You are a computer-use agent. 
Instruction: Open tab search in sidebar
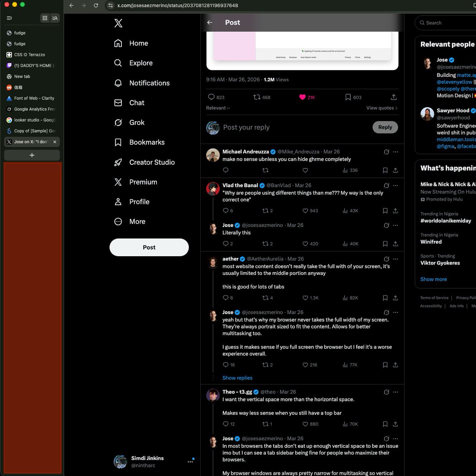[55, 18]
